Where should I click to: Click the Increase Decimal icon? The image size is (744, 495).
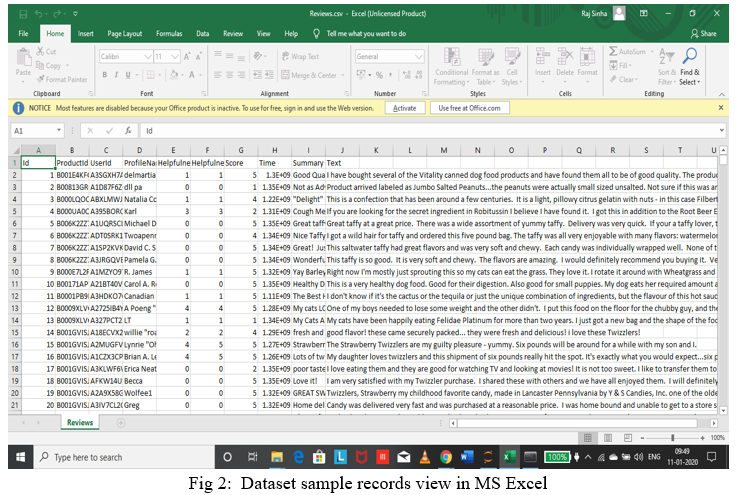click(407, 75)
